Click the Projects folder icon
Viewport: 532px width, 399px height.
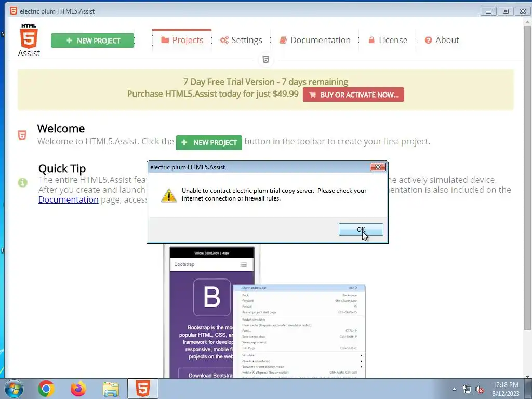click(x=165, y=40)
